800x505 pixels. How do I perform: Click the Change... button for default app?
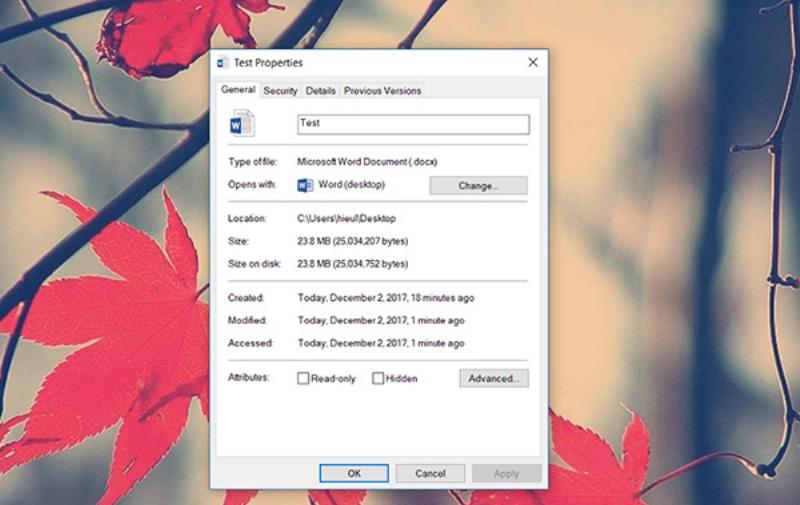[479, 186]
